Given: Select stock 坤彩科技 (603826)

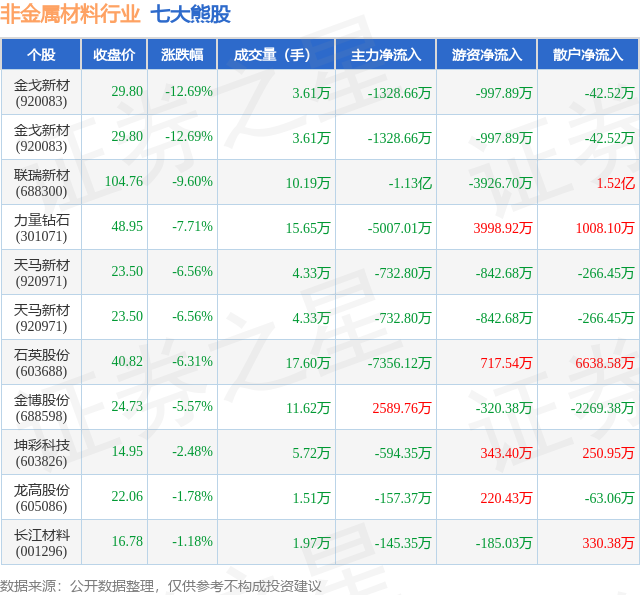Looking at the screenshot, I should coord(41,453).
